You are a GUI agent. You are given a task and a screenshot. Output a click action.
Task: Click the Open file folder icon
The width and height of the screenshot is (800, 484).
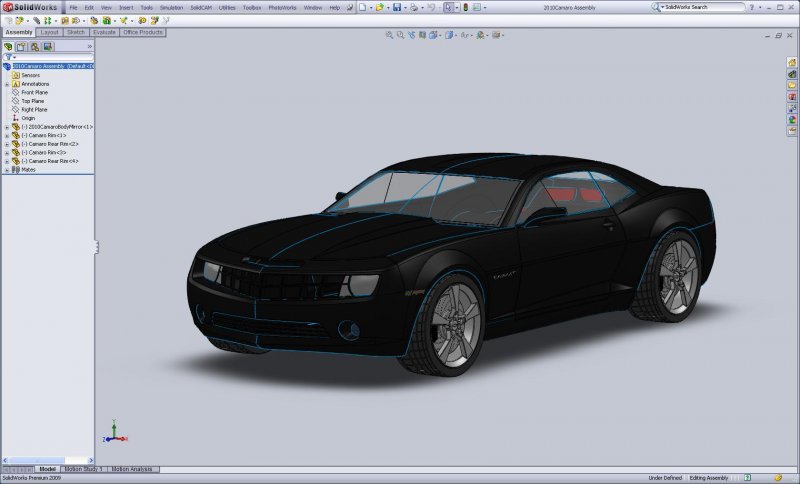379,7
